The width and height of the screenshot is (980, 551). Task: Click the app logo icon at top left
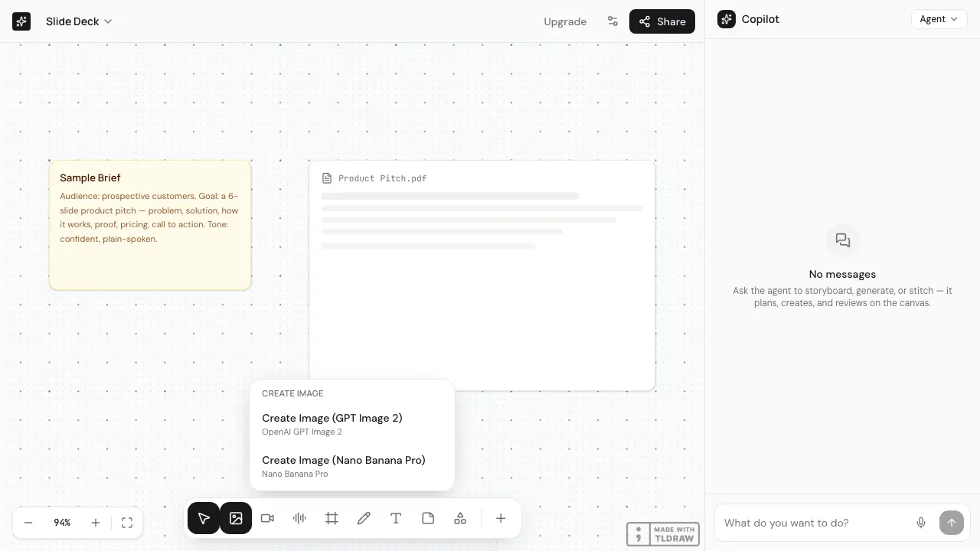point(21,21)
